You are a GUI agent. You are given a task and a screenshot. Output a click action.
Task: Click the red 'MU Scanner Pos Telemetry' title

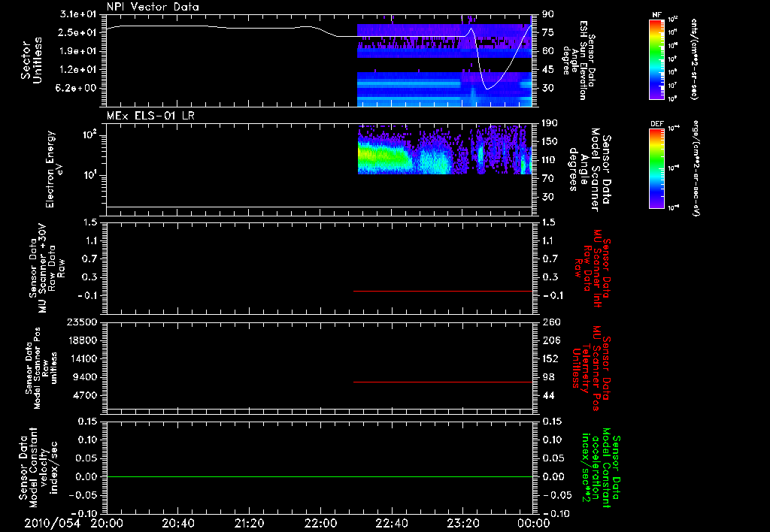point(592,368)
